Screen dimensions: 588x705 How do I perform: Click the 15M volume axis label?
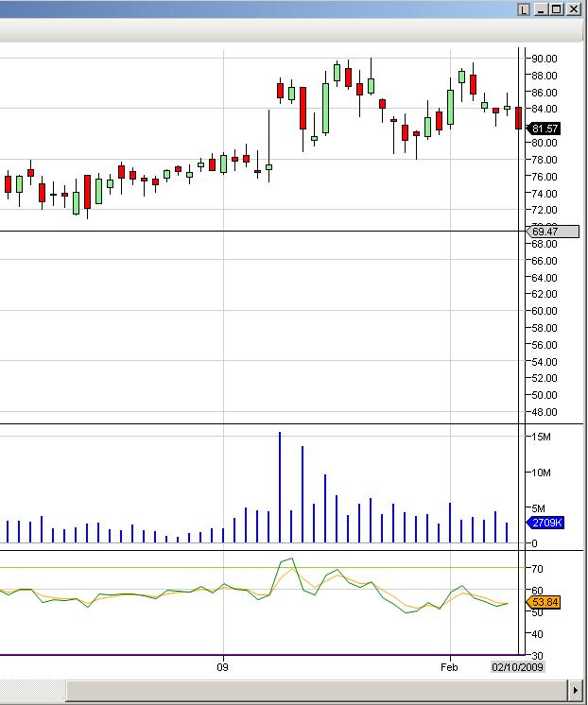click(542, 437)
